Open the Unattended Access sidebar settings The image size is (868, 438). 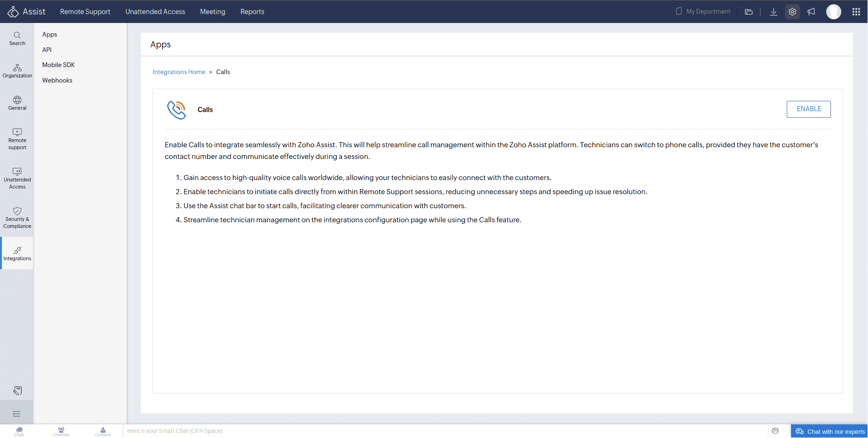coord(17,179)
